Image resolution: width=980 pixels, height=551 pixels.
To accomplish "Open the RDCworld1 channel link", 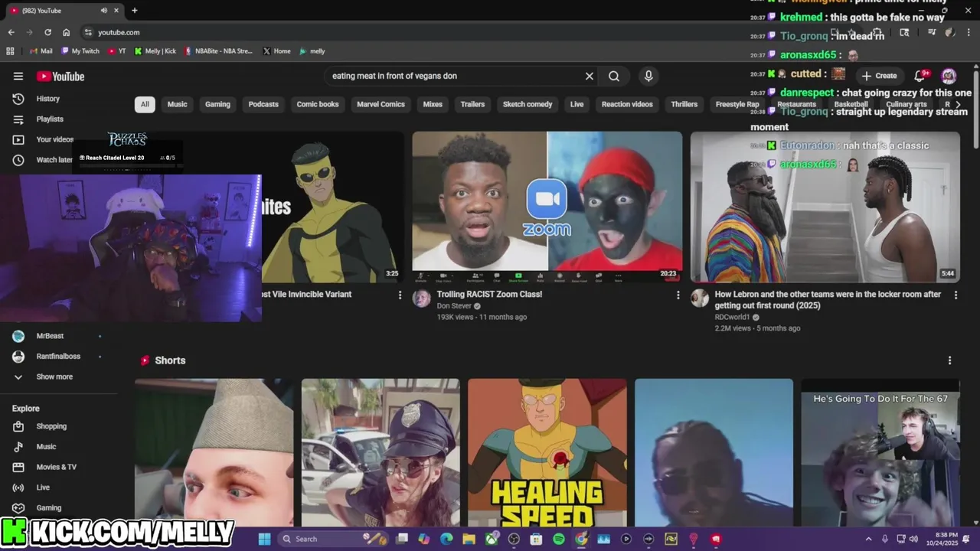I will click(732, 318).
